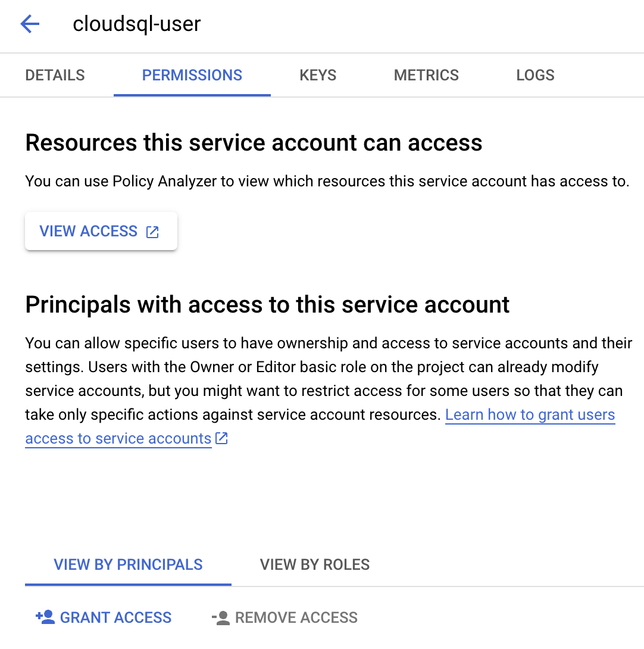Click REMOVE ACCESS
Viewport: 644px width, 649px height.
pyautogui.click(x=297, y=618)
